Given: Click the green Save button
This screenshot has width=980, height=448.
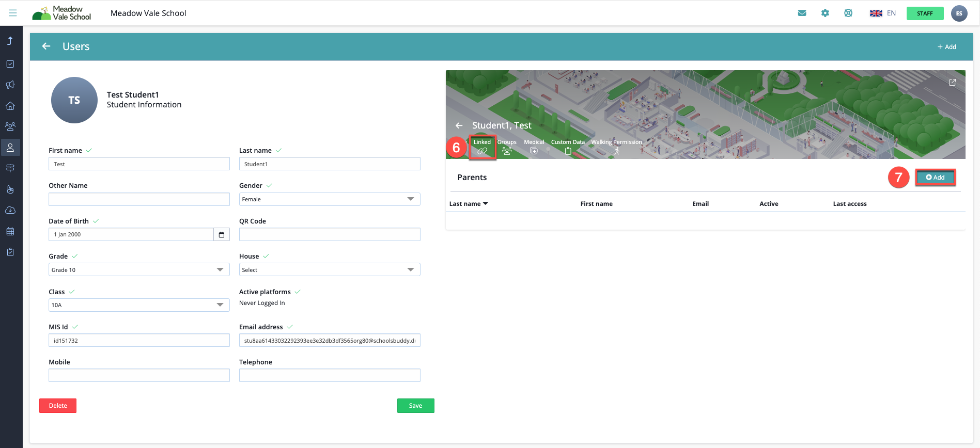Looking at the screenshot, I should 415,406.
